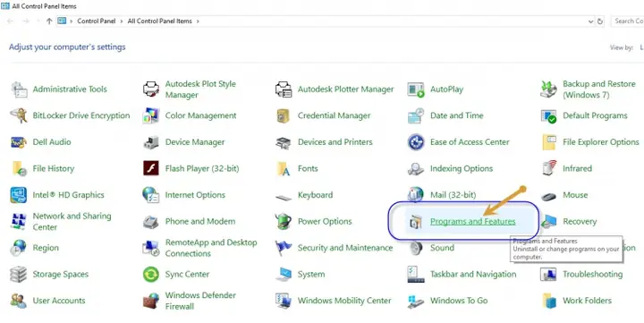Open the Programs and Features icon

[416, 222]
